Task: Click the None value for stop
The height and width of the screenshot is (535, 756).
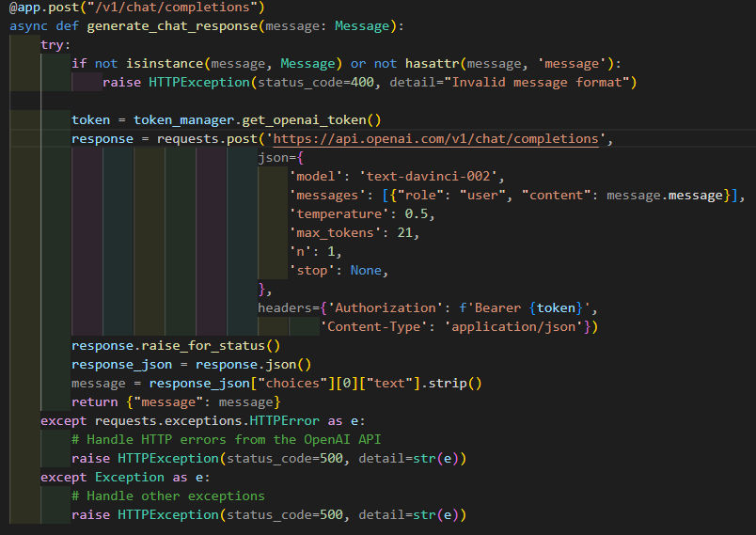Action: (x=366, y=271)
